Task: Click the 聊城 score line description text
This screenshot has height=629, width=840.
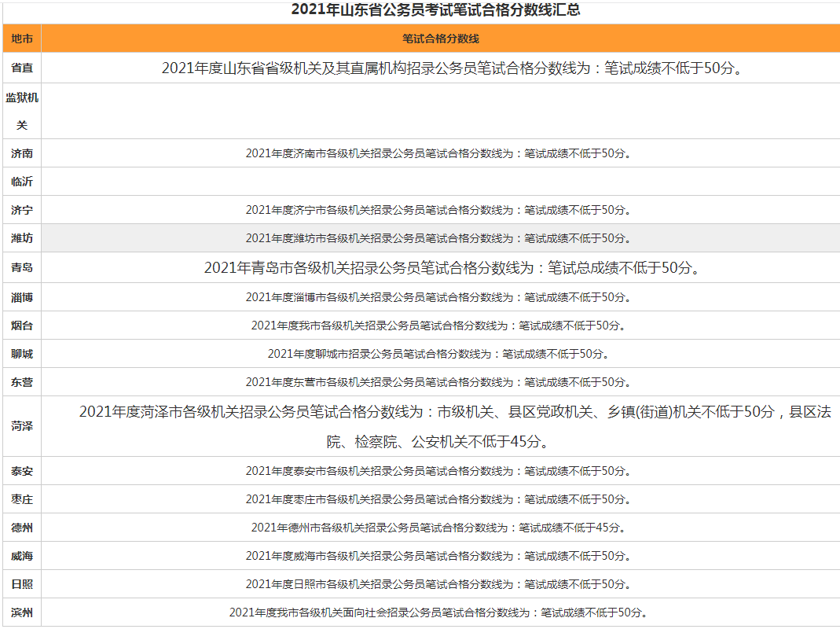Action: pos(438,354)
